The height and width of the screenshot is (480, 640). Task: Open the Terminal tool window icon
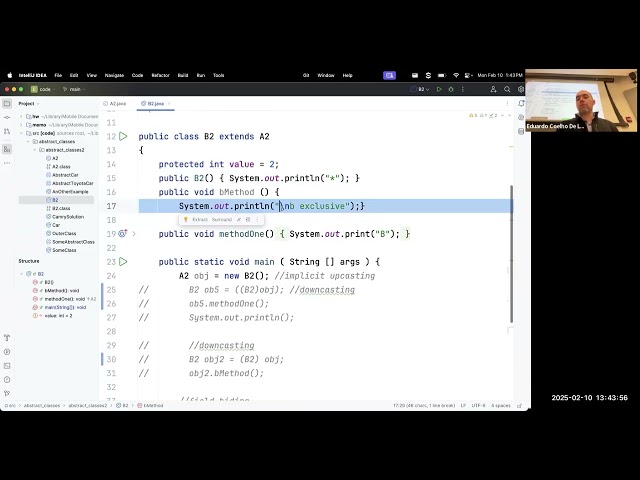7,366
